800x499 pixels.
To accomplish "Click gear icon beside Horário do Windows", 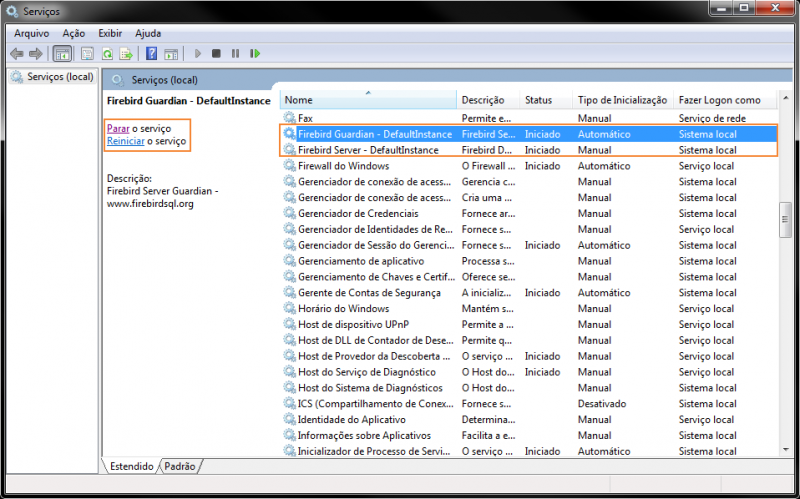I will (289, 308).
